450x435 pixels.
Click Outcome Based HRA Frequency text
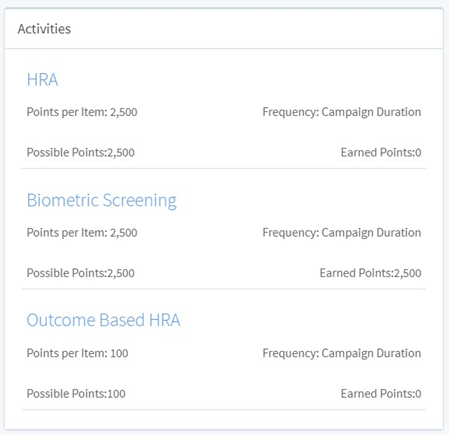[x=342, y=353]
